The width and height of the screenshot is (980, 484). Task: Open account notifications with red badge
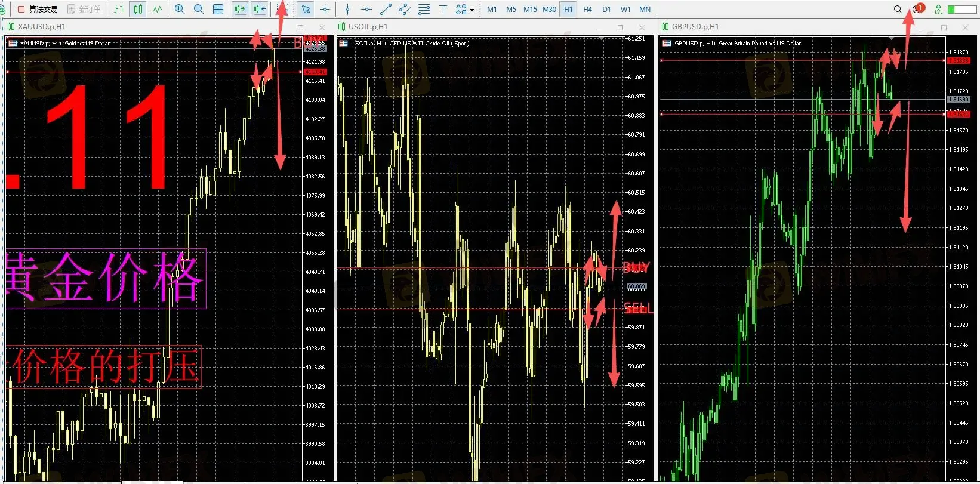click(917, 9)
